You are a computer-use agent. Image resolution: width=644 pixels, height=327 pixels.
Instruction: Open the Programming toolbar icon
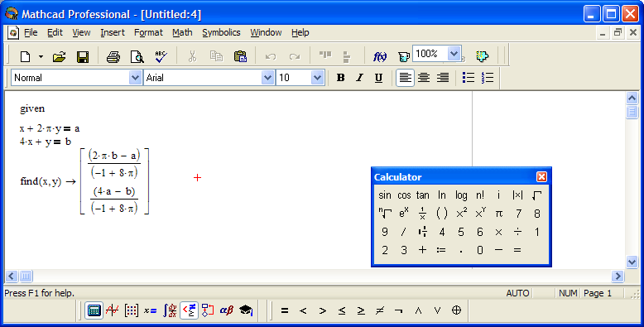[208, 310]
